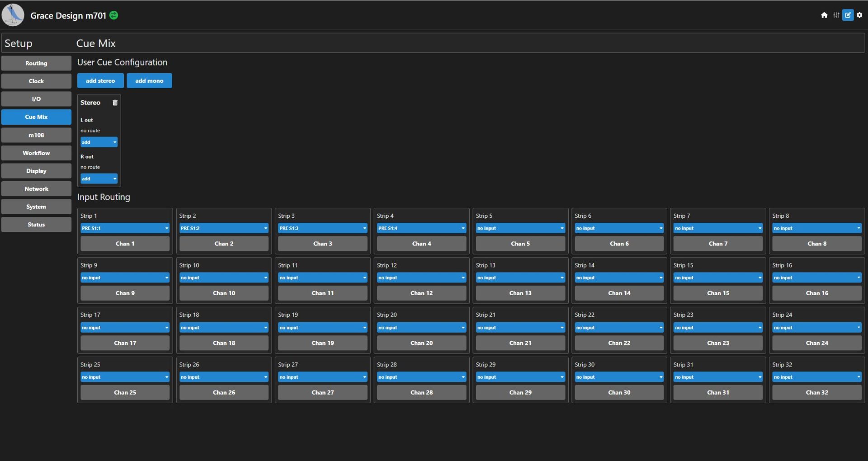Image resolution: width=868 pixels, height=461 pixels.
Task: Click the add mono button
Action: (149, 81)
